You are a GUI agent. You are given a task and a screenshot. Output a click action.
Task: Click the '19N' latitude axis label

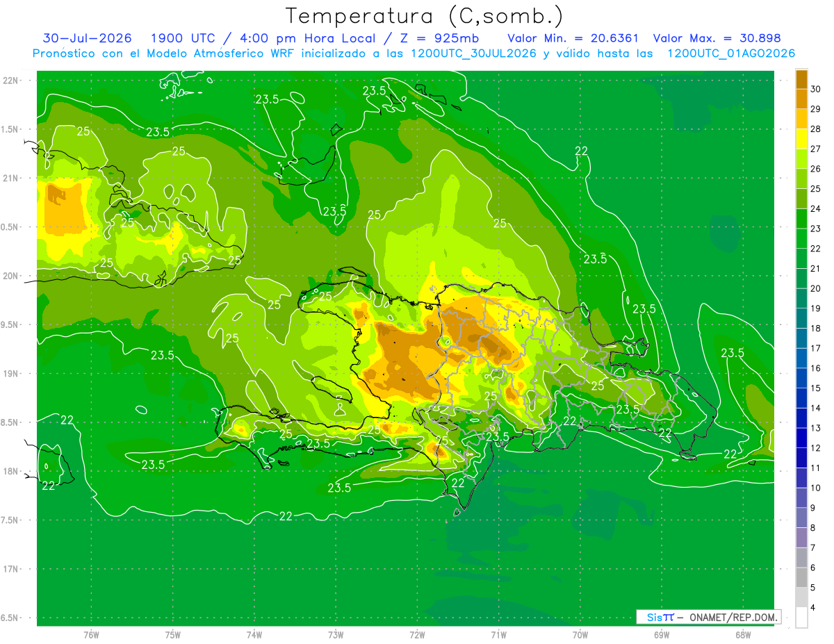(12, 374)
